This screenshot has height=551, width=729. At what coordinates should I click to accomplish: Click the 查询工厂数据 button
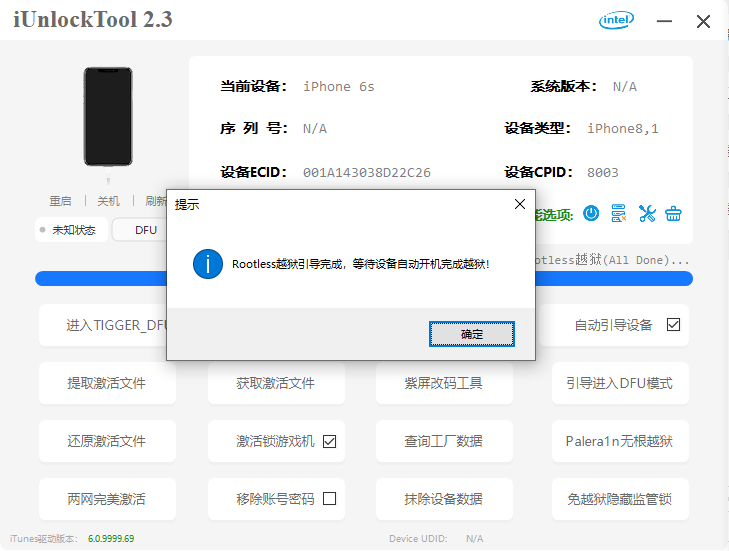[444, 441]
